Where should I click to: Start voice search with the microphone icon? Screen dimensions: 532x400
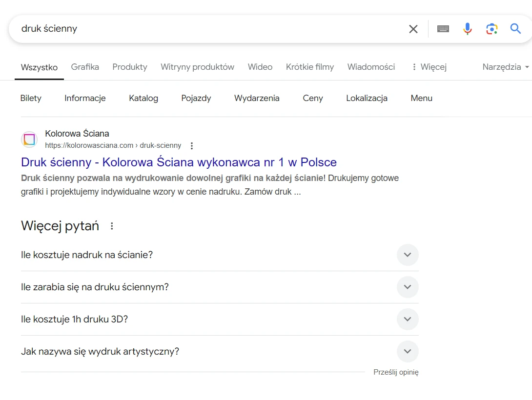(467, 29)
